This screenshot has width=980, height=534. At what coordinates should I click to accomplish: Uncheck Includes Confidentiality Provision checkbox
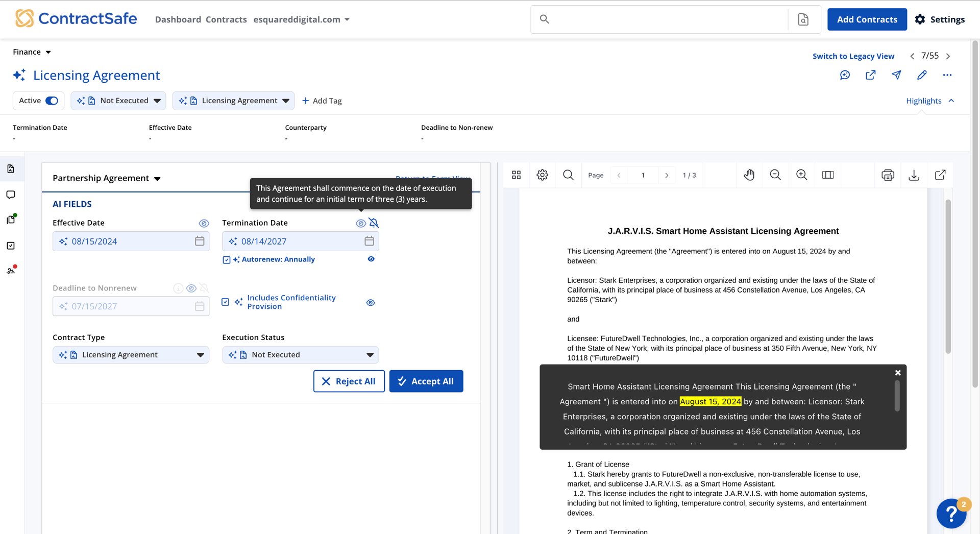226,302
